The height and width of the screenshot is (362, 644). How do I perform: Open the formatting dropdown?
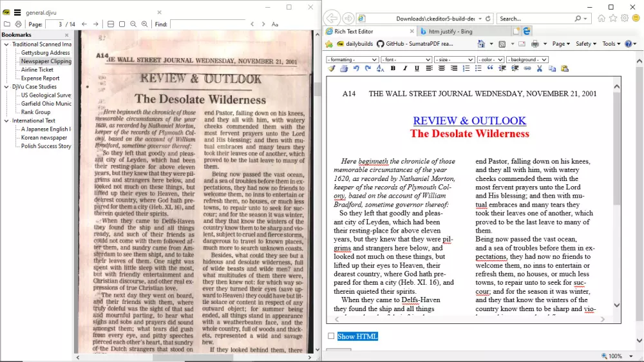pyautogui.click(x=352, y=59)
